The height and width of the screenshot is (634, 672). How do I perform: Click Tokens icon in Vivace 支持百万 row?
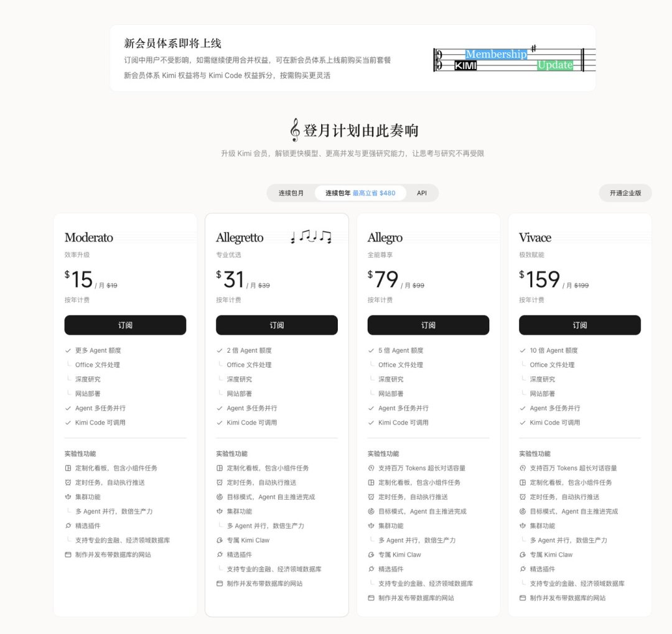tap(523, 468)
